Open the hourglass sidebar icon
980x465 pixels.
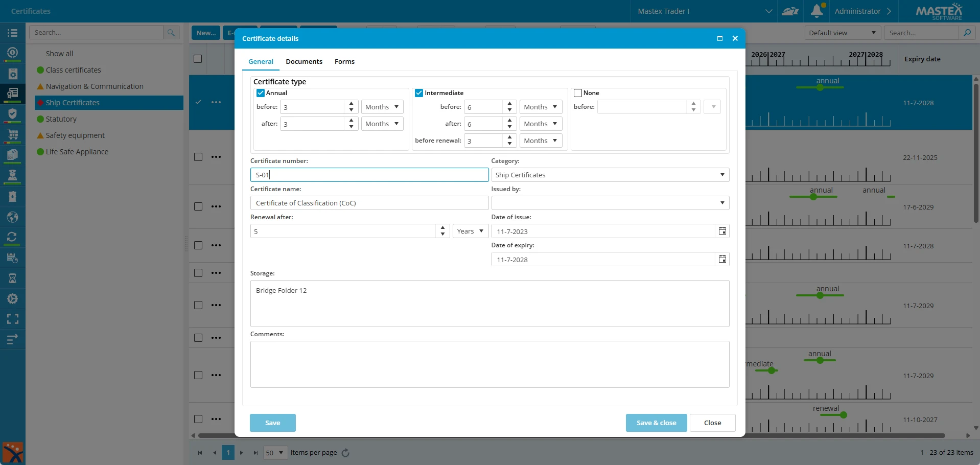click(x=12, y=278)
